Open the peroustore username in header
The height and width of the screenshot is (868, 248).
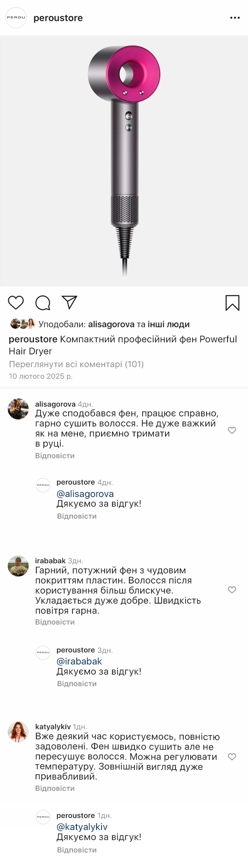click(x=58, y=18)
